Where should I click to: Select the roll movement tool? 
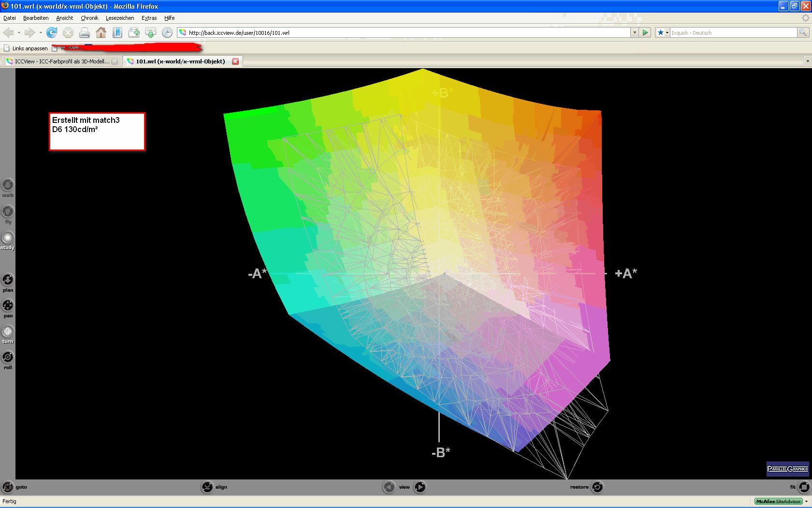(x=8, y=358)
